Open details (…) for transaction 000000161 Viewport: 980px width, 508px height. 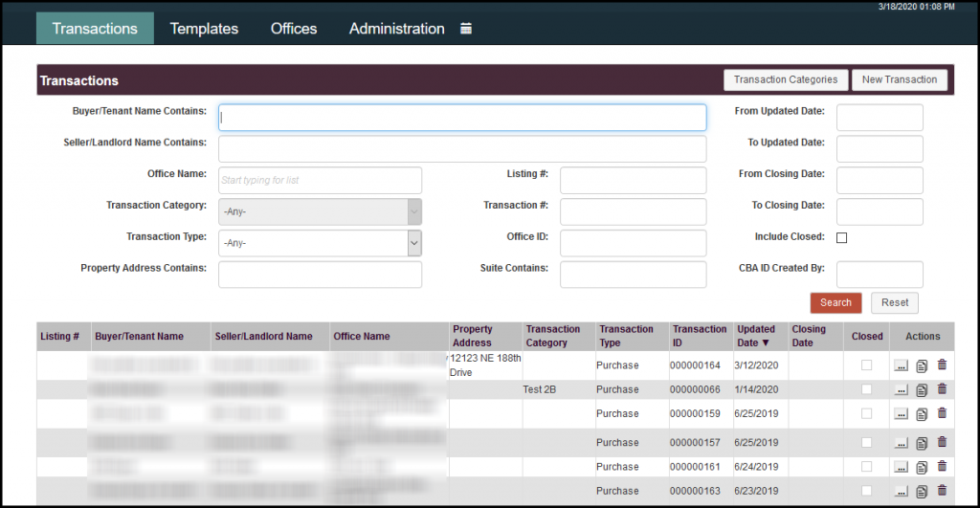[x=901, y=468]
